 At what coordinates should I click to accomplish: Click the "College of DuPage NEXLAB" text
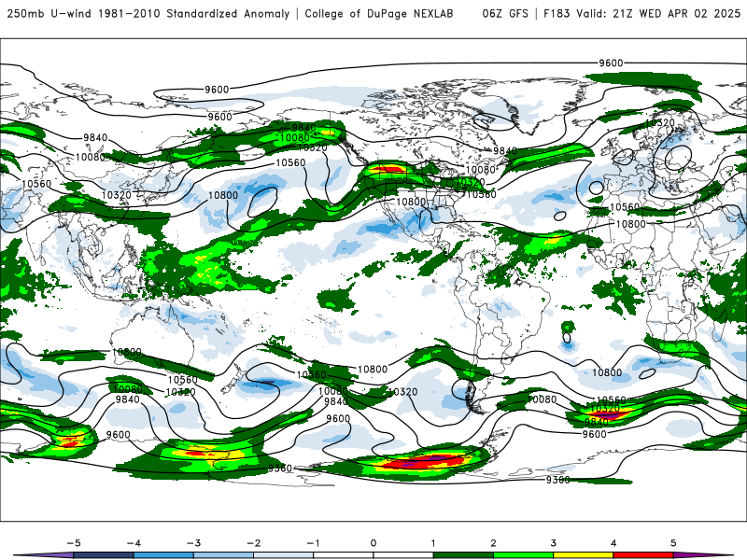(x=379, y=14)
